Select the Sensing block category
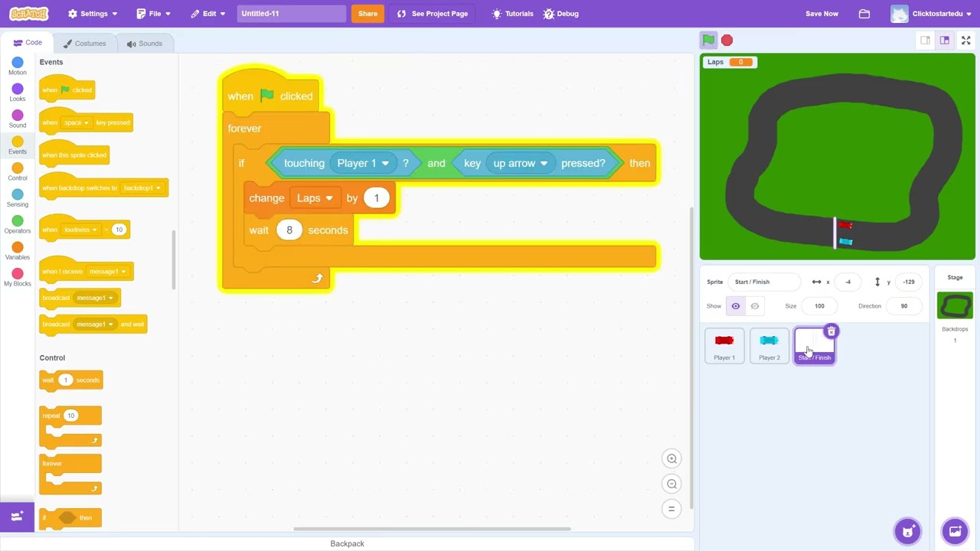Screen dimensions: 980x551 coord(18,199)
